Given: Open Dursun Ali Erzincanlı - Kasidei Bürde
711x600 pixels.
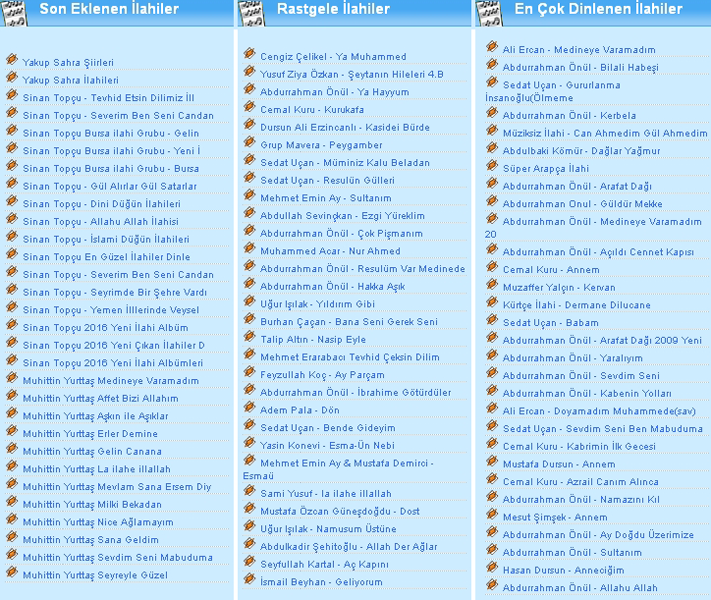Looking at the screenshot, I should tap(345, 127).
